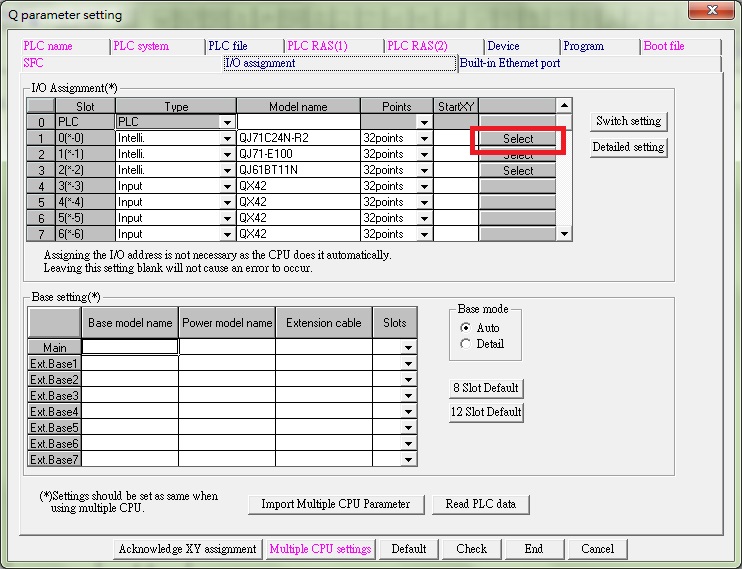The height and width of the screenshot is (569, 742).
Task: Click the Switch setting button
Action: [x=628, y=121]
